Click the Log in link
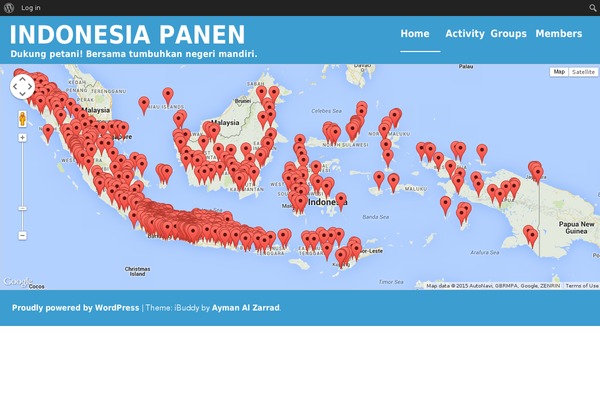Image resolution: width=600 pixels, height=400 pixels. [x=31, y=8]
